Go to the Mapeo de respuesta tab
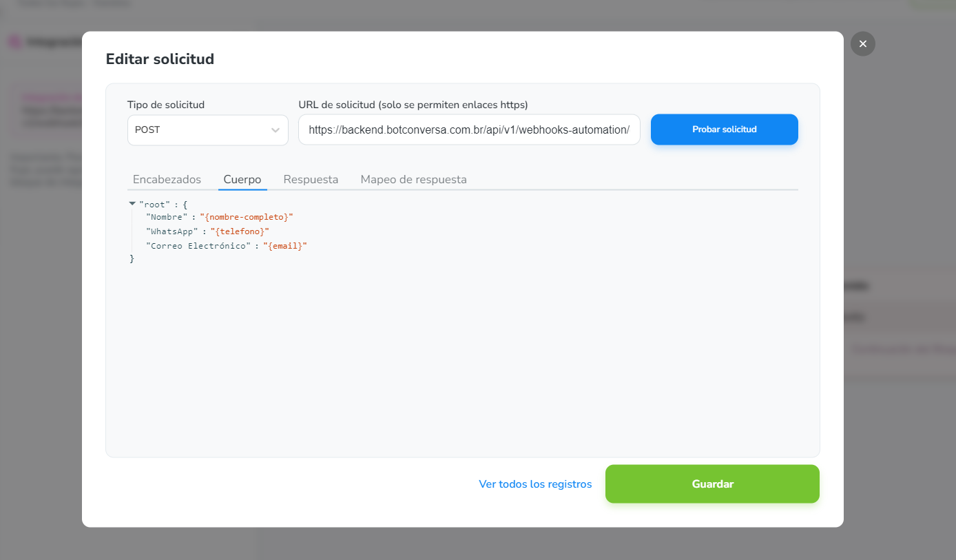The width and height of the screenshot is (956, 560). (x=413, y=180)
